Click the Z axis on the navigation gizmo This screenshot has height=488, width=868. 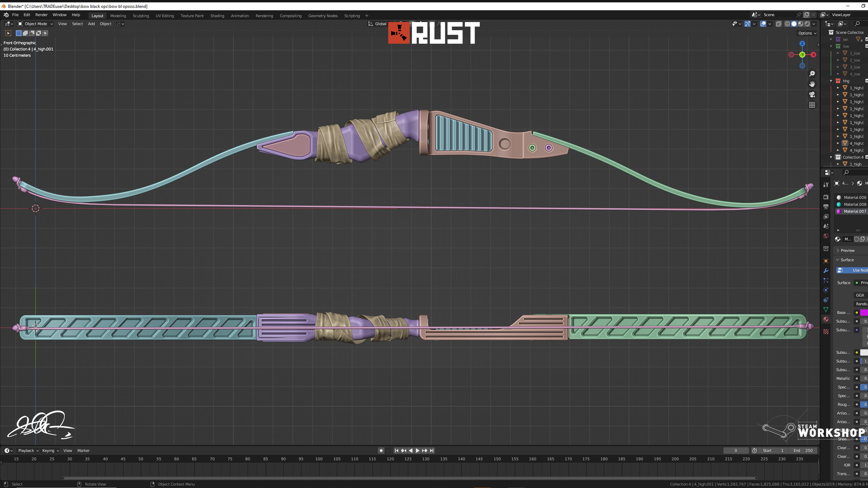click(x=802, y=44)
